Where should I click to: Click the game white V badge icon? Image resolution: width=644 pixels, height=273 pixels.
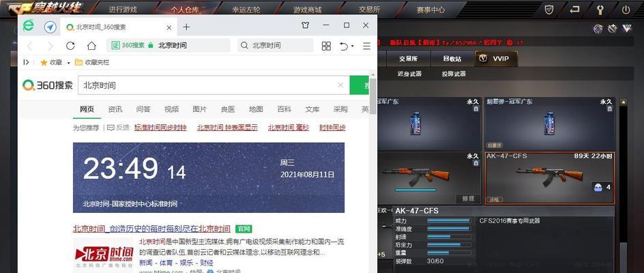(627, 29)
